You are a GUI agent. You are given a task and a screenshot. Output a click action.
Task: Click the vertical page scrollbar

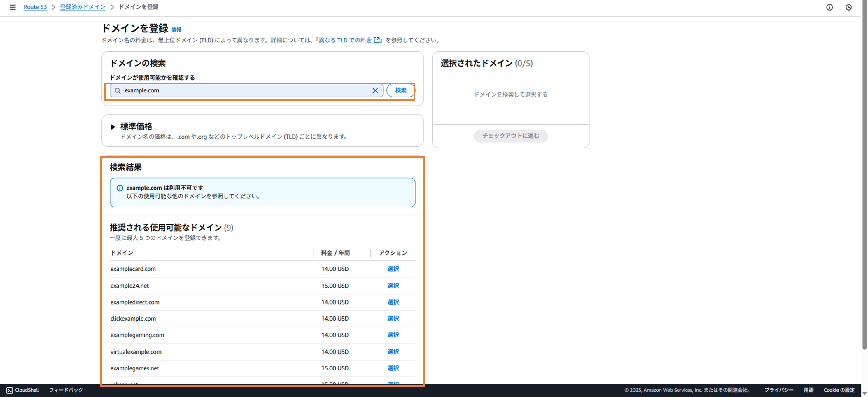[864, 175]
